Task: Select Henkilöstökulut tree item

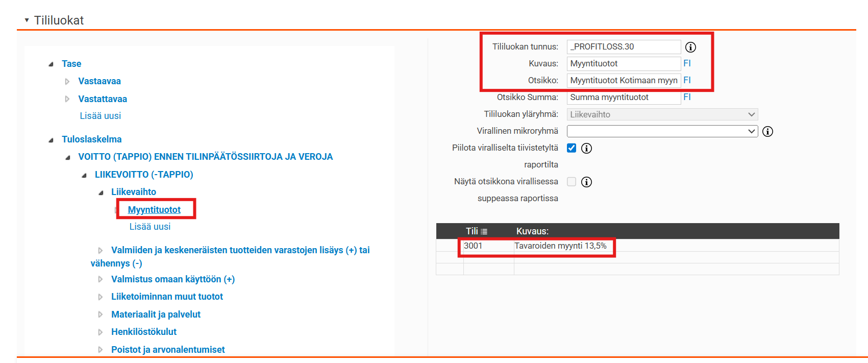Action: [144, 332]
